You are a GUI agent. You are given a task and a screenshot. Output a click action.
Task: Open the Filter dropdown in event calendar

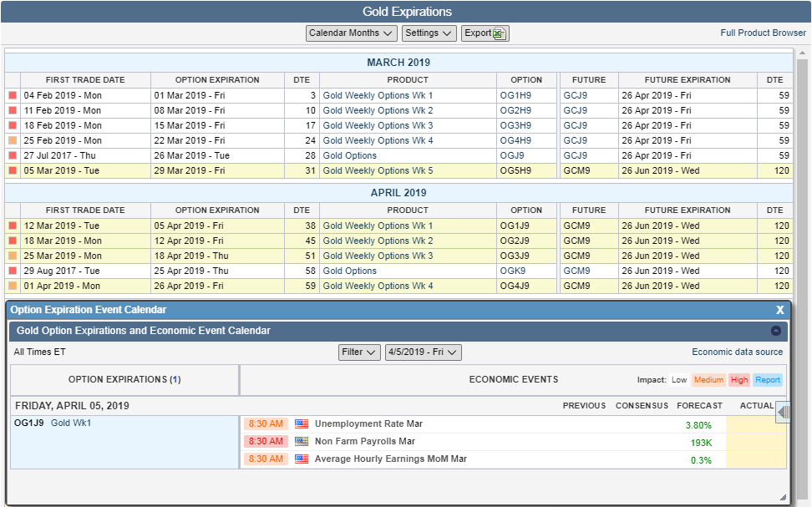(359, 352)
